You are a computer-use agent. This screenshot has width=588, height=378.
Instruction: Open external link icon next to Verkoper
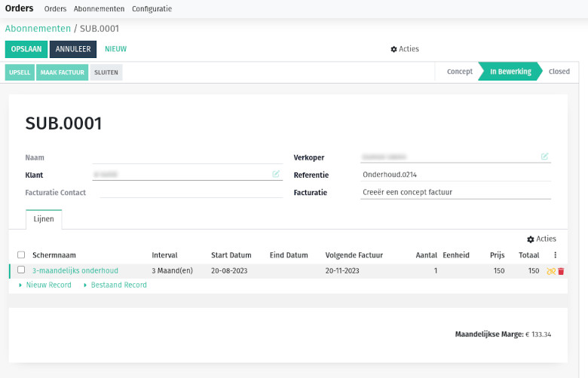tap(544, 156)
